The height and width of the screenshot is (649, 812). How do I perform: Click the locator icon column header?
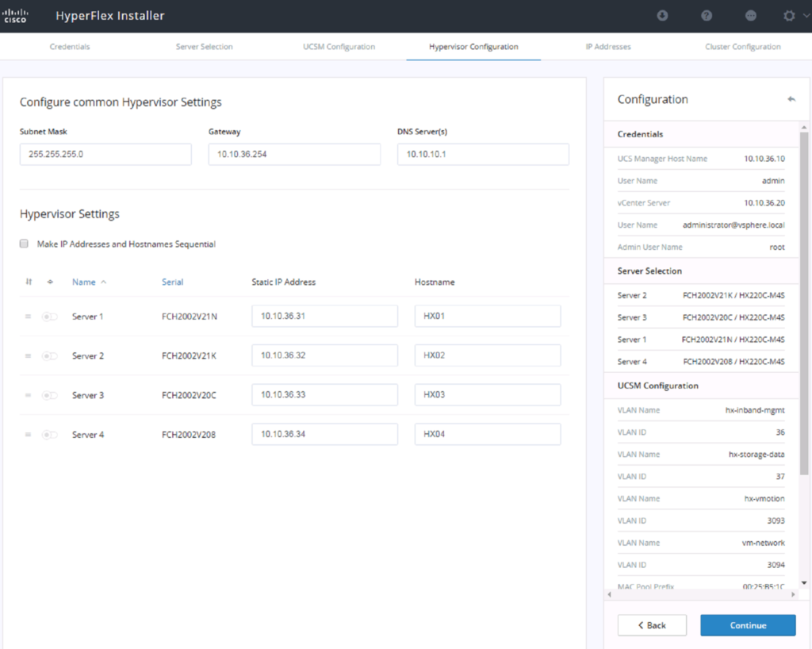click(50, 282)
